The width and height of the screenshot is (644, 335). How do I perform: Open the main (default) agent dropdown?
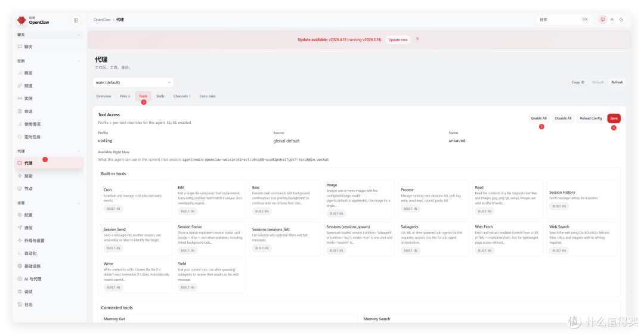(133, 82)
